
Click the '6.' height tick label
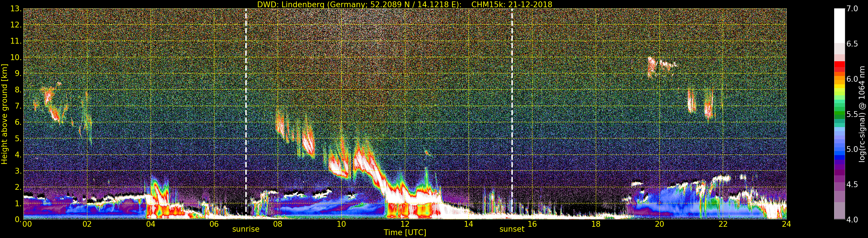coord(18,122)
